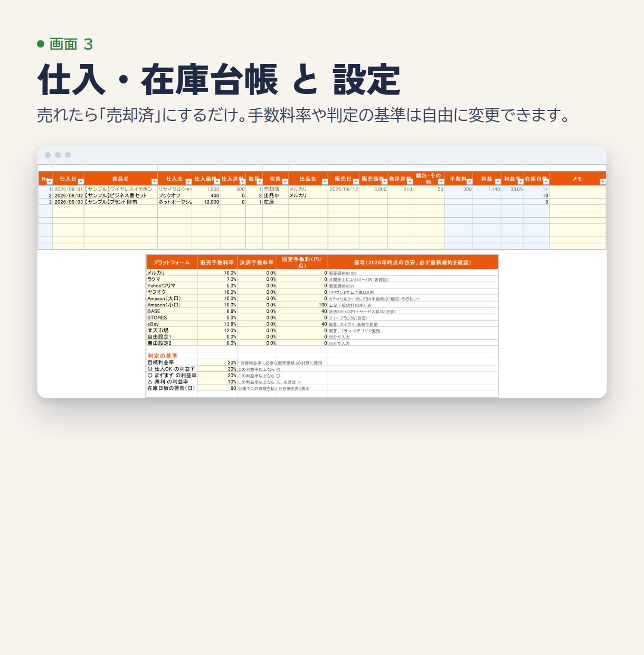The image size is (644, 655).
Task: Select the ブックオフ supplier cell
Action: tap(175, 195)
